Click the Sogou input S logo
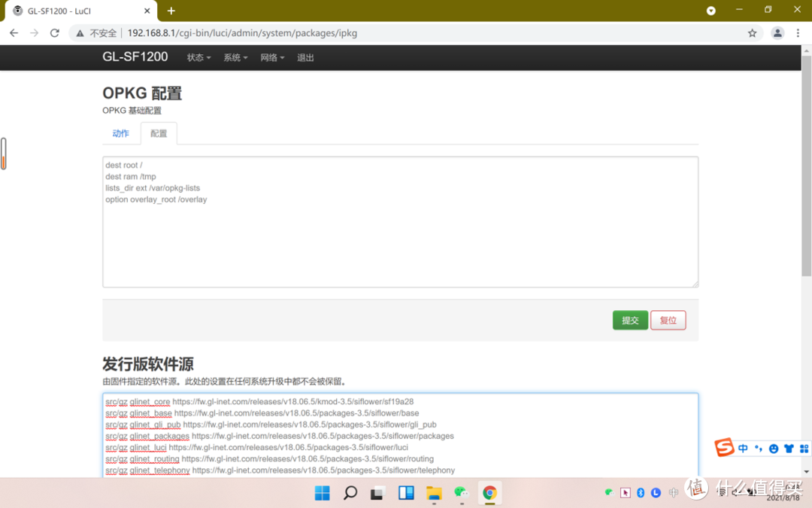Viewport: 812px width, 508px height. click(725, 447)
